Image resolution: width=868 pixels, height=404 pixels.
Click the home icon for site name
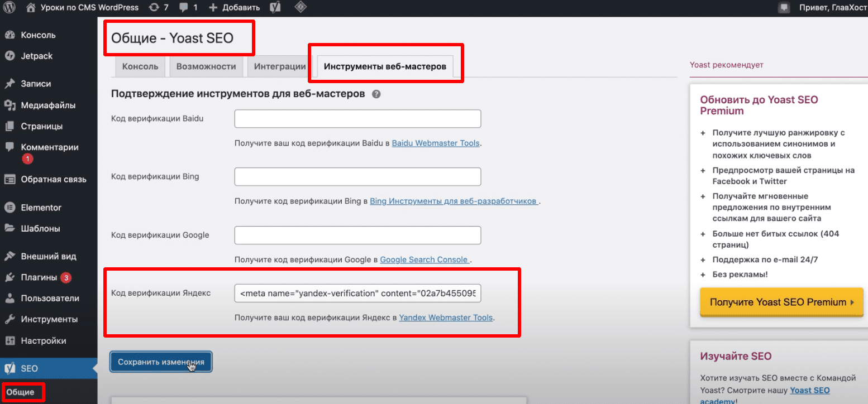coord(31,8)
